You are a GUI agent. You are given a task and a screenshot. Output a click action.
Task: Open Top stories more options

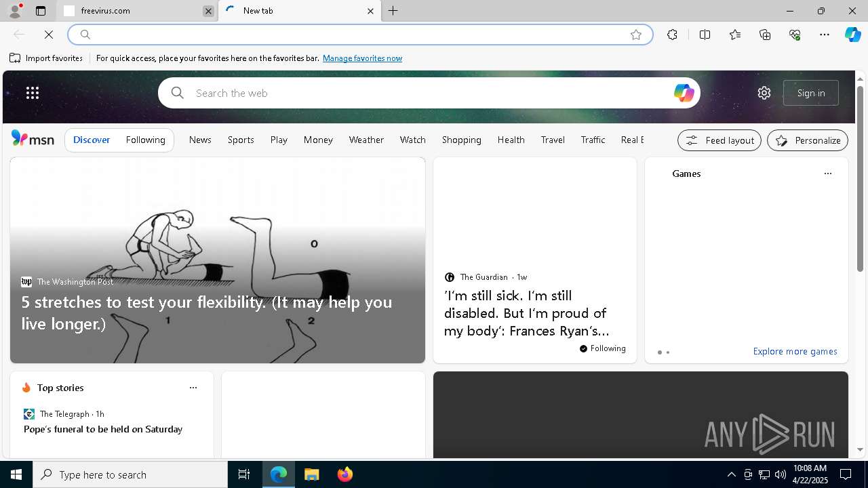[193, 388]
